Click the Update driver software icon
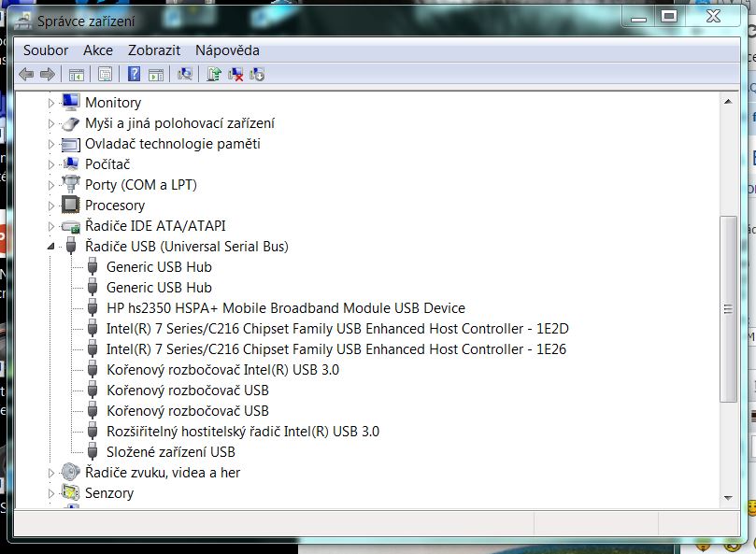This screenshot has height=554, width=756. (x=214, y=74)
